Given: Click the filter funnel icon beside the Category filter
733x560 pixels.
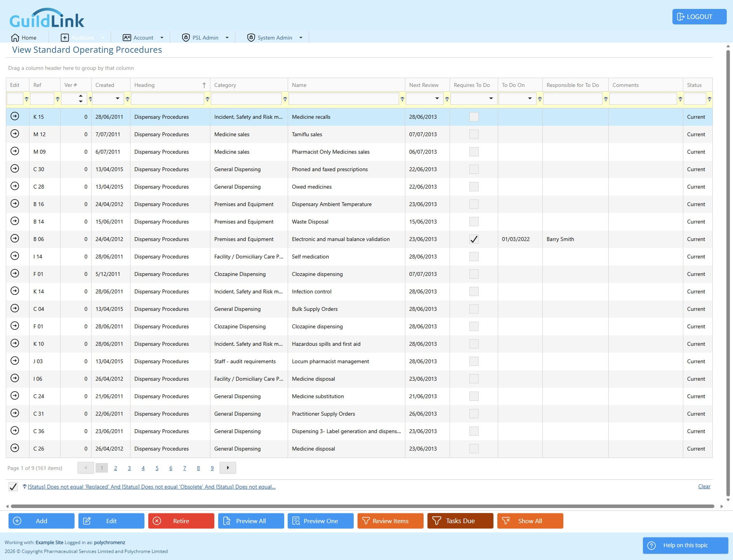Looking at the screenshot, I should click(x=285, y=99).
